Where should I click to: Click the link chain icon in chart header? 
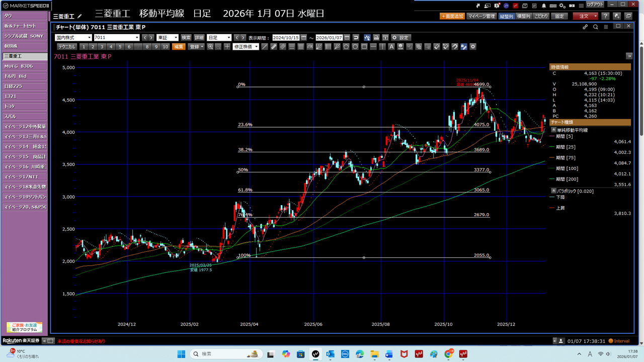(x=585, y=27)
